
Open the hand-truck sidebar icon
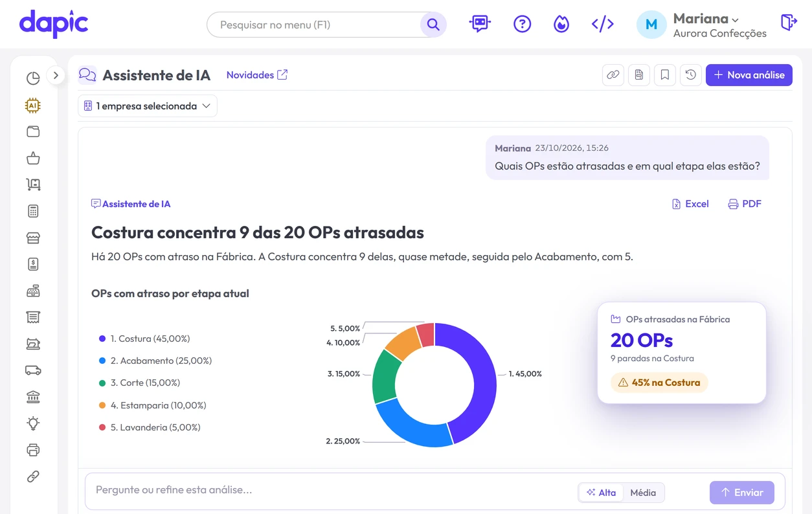(33, 184)
